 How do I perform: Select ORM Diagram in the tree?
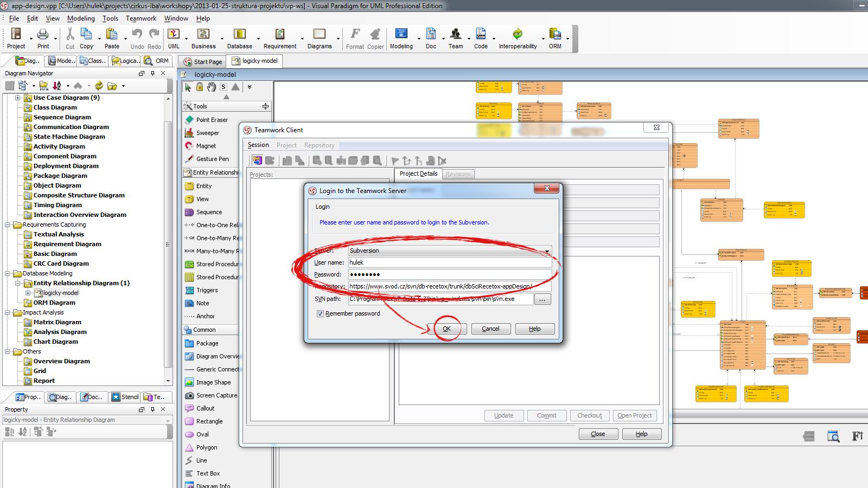(x=54, y=303)
